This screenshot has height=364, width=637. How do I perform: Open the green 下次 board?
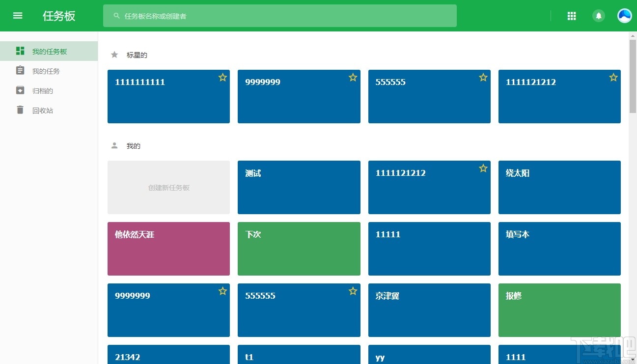pos(299,249)
